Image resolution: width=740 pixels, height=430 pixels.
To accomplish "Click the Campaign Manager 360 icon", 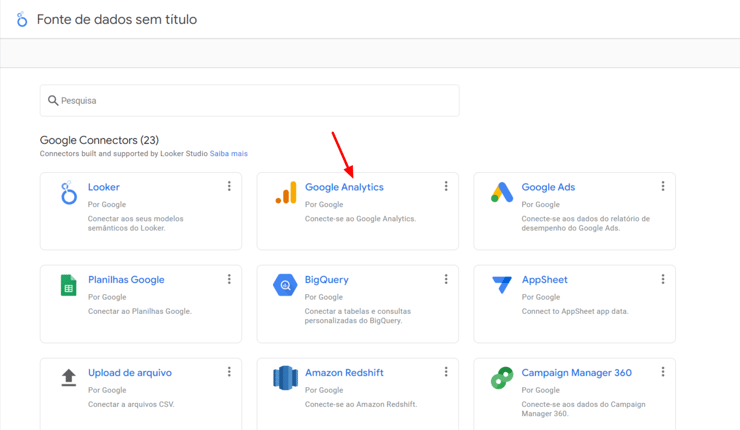I will pyautogui.click(x=502, y=378).
